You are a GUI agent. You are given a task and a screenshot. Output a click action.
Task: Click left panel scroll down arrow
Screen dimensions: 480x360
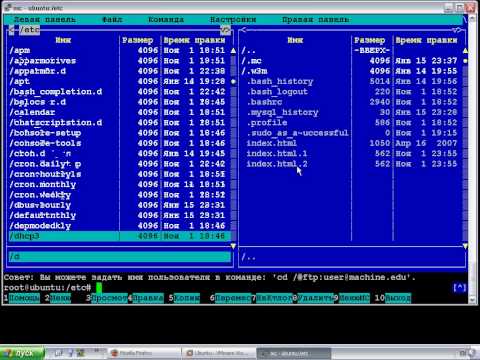[x=233, y=246]
